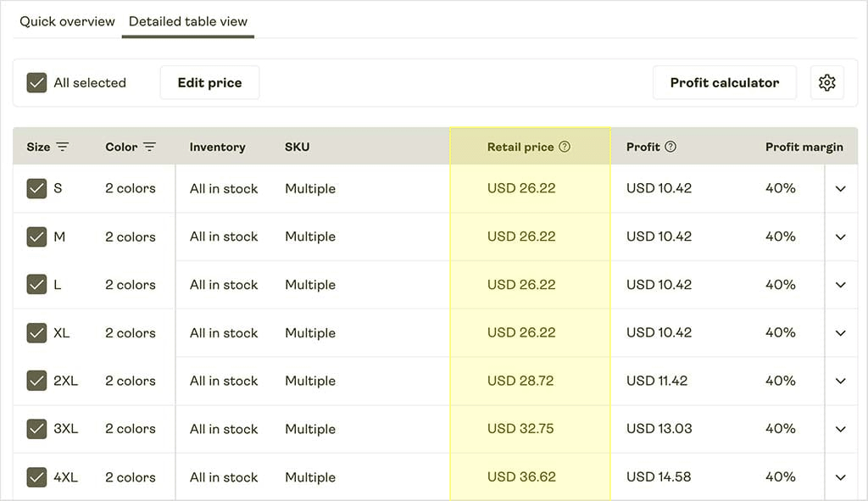Click the Size column filter icon

click(63, 148)
